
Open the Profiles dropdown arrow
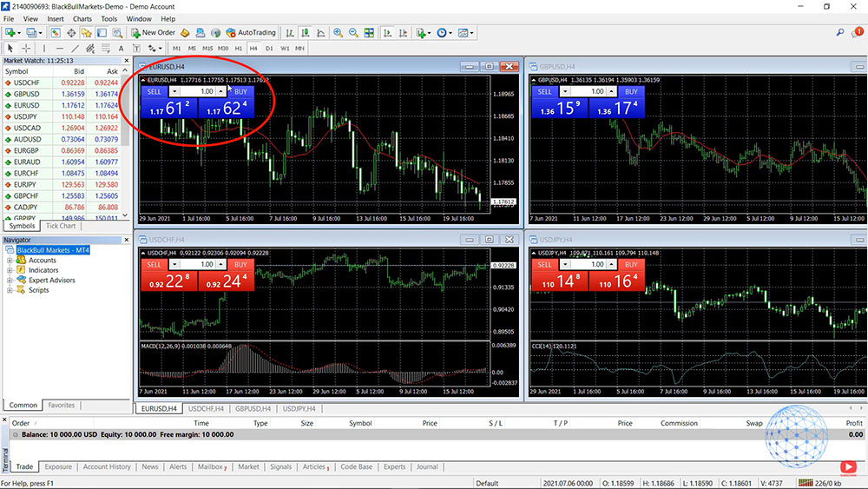coord(40,33)
